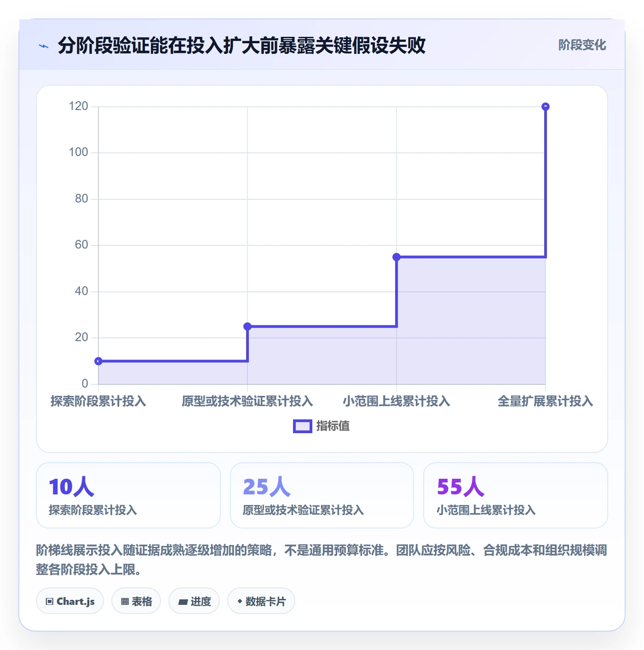Click 探索阶段累计投入 x-axis label
This screenshot has height=650, width=644.
(x=98, y=401)
